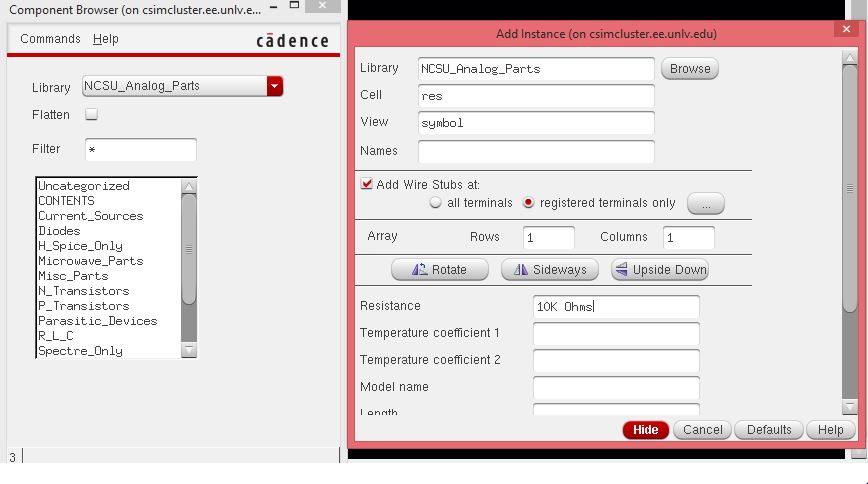Click the Help button in Add Instance
The width and height of the screenshot is (868, 484).
coord(830,430)
